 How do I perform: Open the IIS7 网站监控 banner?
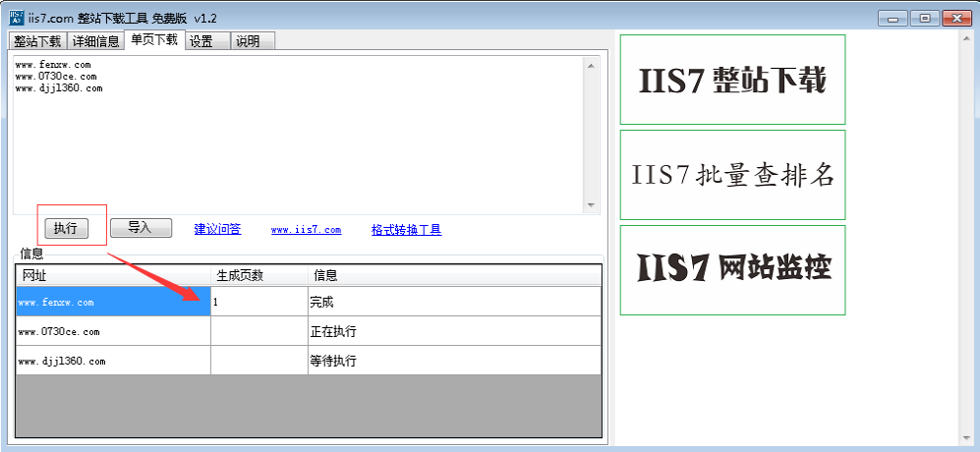(732, 270)
